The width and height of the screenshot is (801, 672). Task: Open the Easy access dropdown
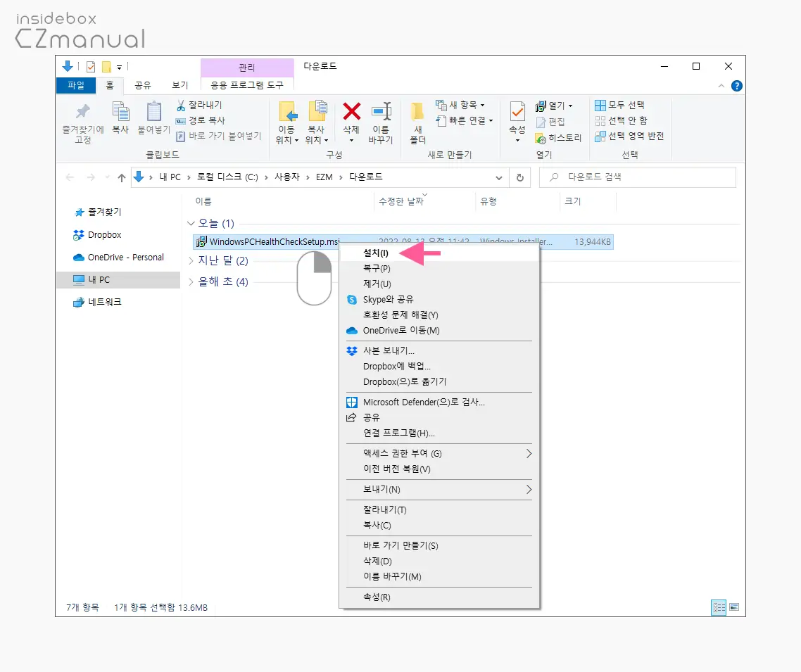(465, 120)
